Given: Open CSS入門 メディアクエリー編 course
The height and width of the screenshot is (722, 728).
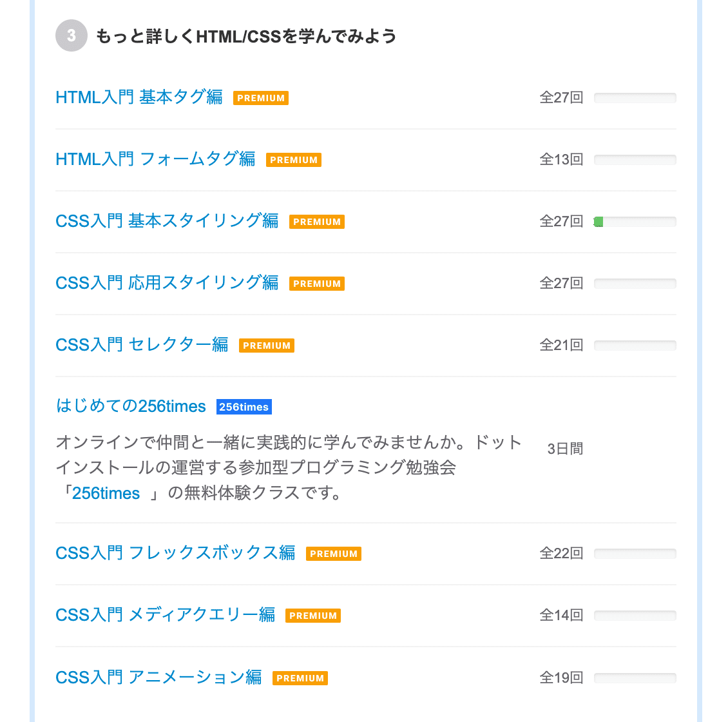Looking at the screenshot, I should (166, 615).
